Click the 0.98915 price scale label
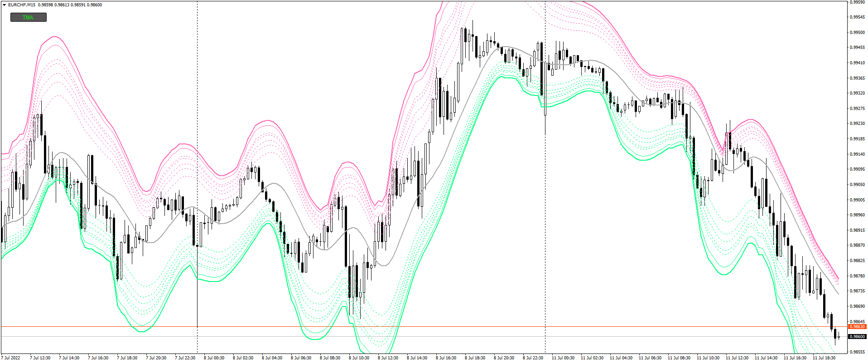Viewport: 868px width, 363px height. tap(857, 230)
